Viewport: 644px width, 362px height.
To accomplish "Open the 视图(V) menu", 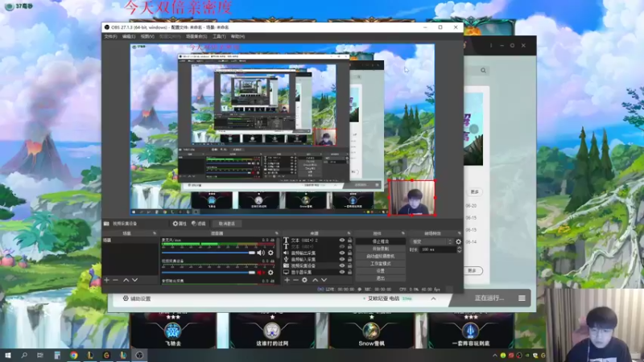I will pos(147,36).
